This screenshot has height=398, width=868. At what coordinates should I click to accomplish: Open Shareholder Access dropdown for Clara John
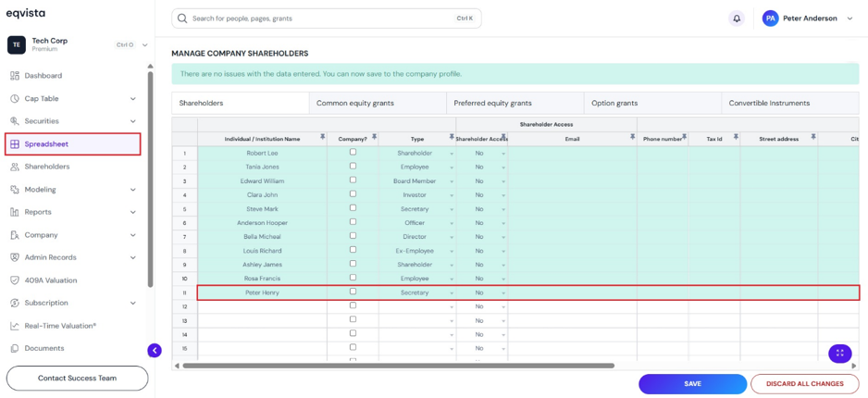(x=503, y=195)
